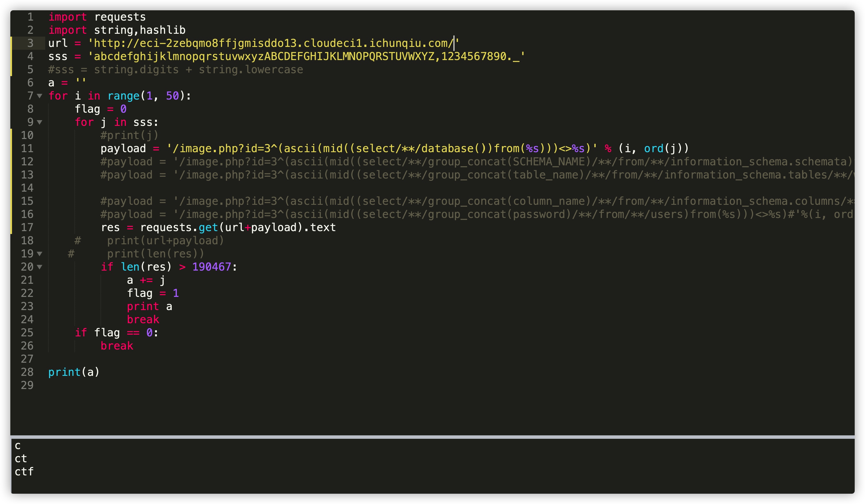The height and width of the screenshot is (504, 865).
Task: Click the 'print a' statement on line 23
Action: coord(149,306)
